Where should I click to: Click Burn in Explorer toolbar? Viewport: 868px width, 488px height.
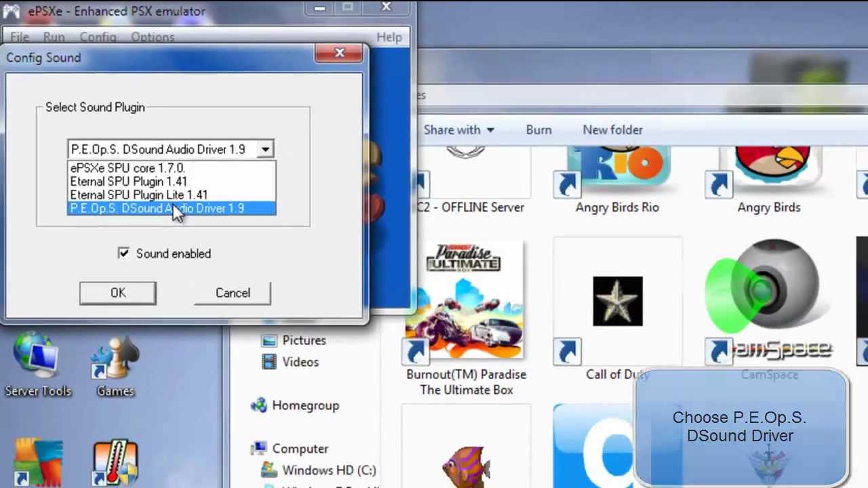click(x=538, y=129)
